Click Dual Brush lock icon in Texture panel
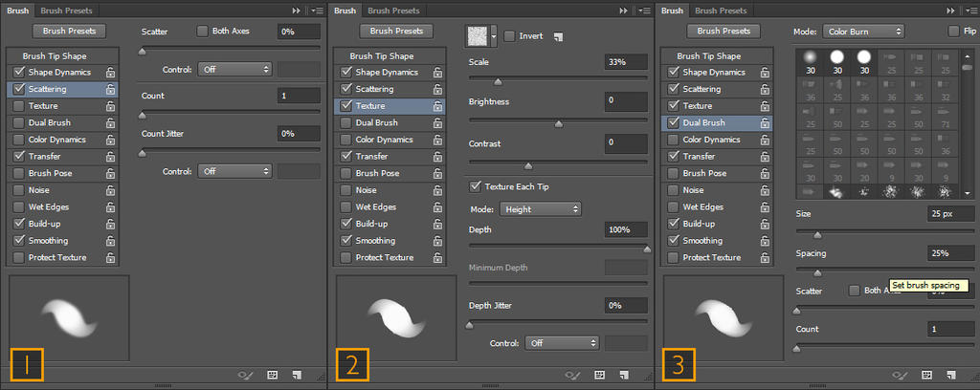Viewport: 980px width, 390px height. coord(438,123)
